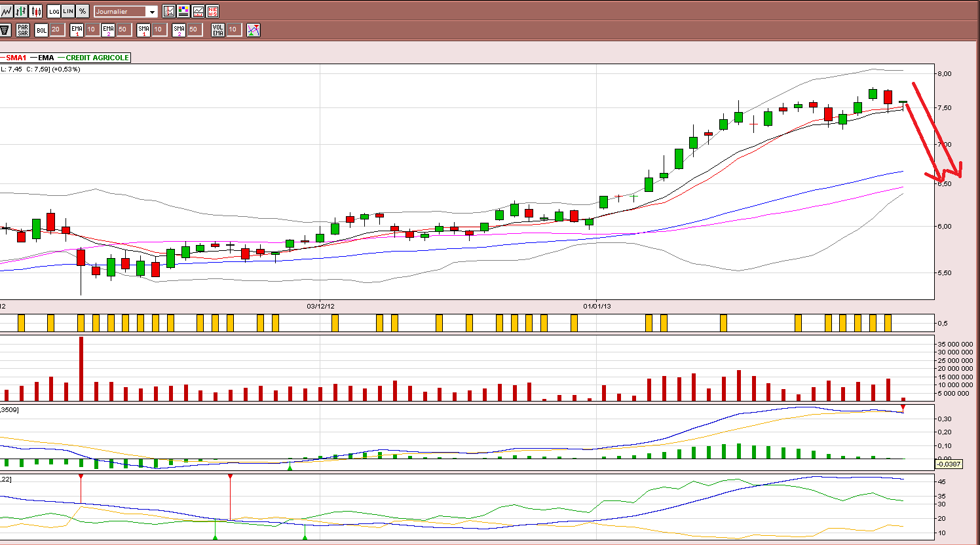Edit the SMA 1 period field

[x=159, y=30]
